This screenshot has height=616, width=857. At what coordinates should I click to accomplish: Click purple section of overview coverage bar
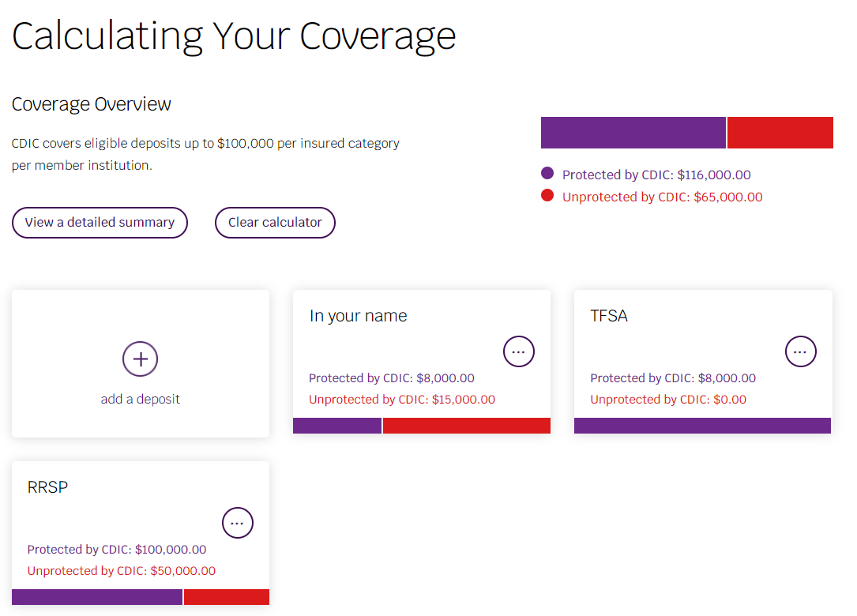[x=633, y=133]
